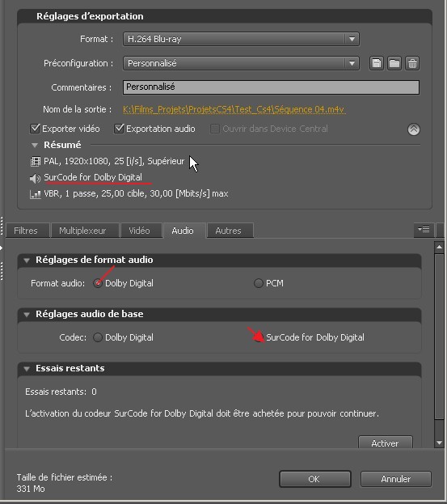The image size is (447, 504).
Task: Open the output file name link
Action: click(x=234, y=109)
